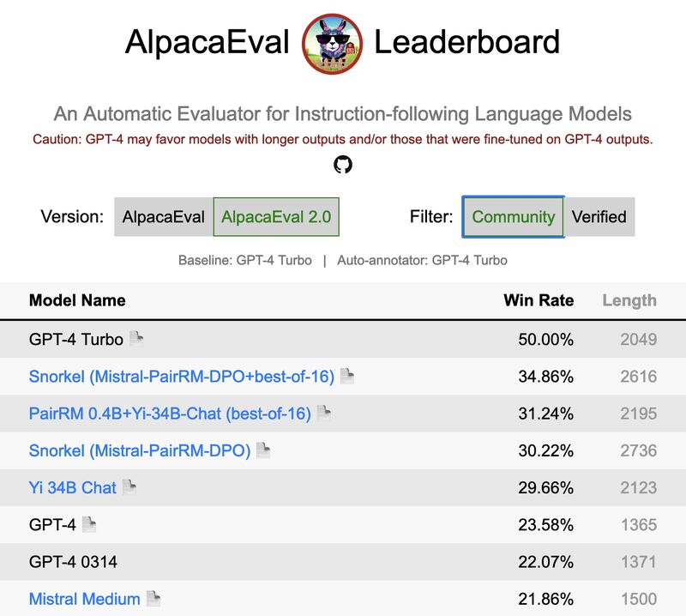This screenshot has height=616, width=686.
Task: Open Yi 34B Chat output file icon
Action: 129,486
